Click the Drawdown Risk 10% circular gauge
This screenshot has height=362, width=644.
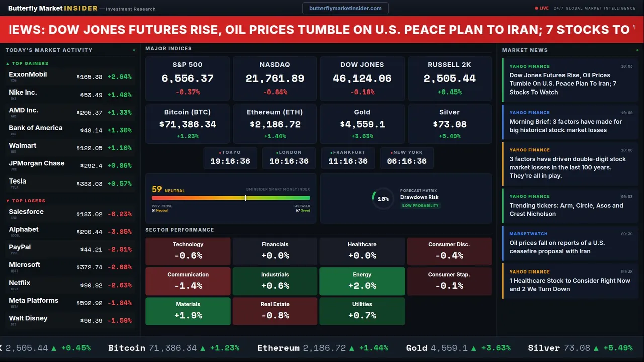383,199
